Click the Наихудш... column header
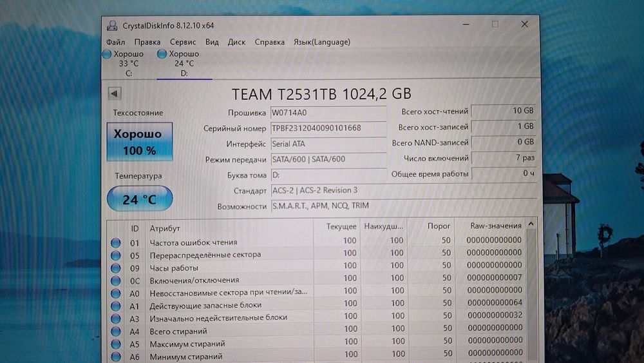This screenshot has height=363, width=644. pos(384,226)
